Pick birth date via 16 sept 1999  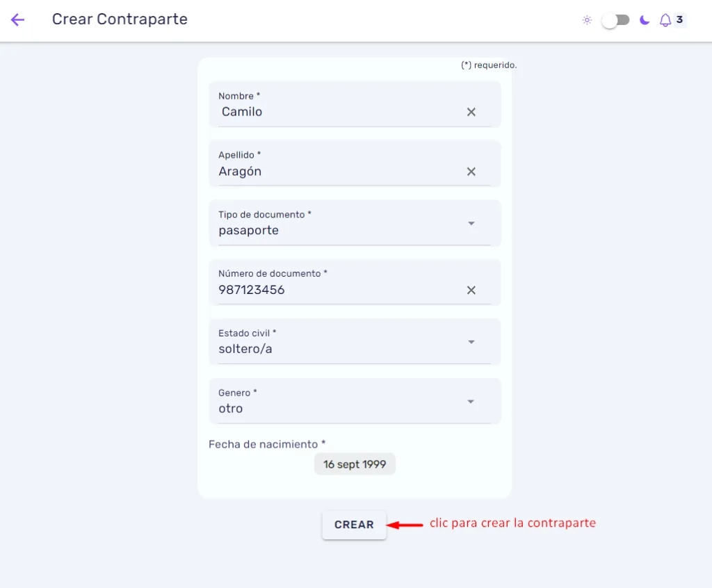click(355, 464)
